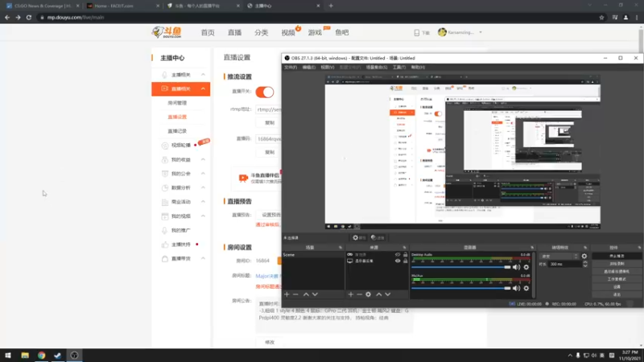
Task: Click the Chrome address bar URL
Action: click(x=75, y=18)
